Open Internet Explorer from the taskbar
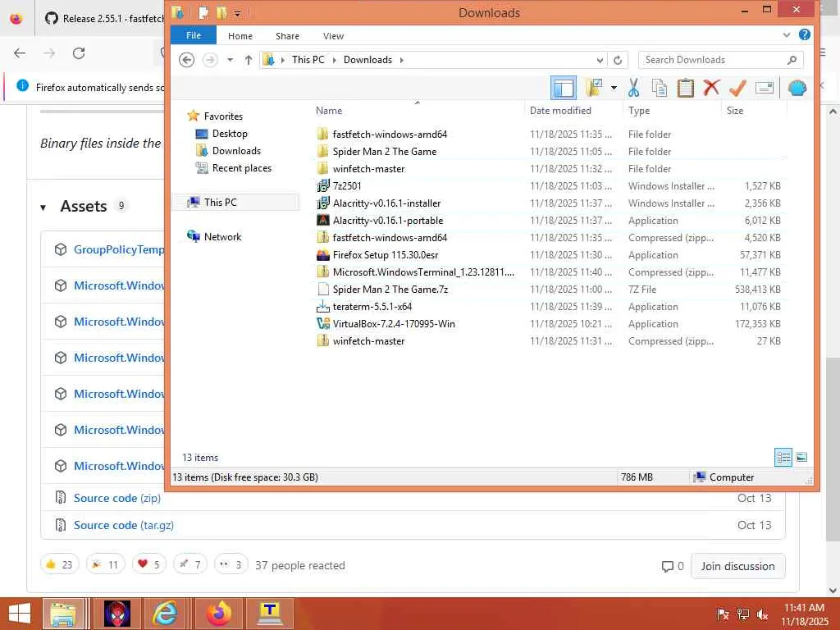840x630 pixels. point(165,614)
